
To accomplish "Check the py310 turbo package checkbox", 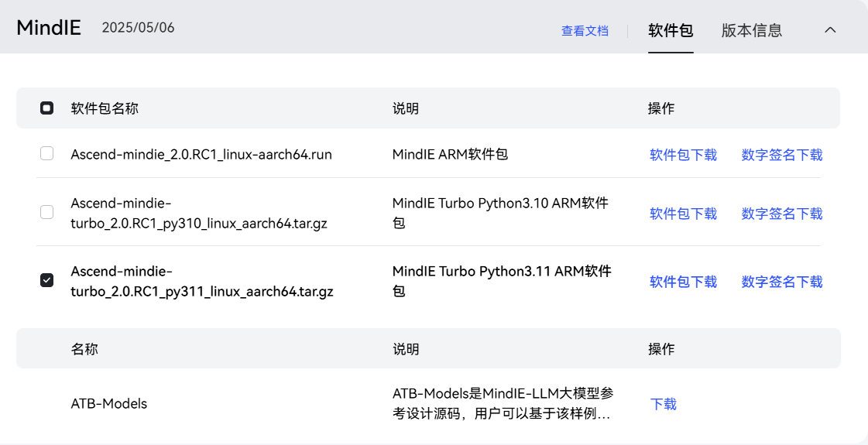I will point(47,212).
